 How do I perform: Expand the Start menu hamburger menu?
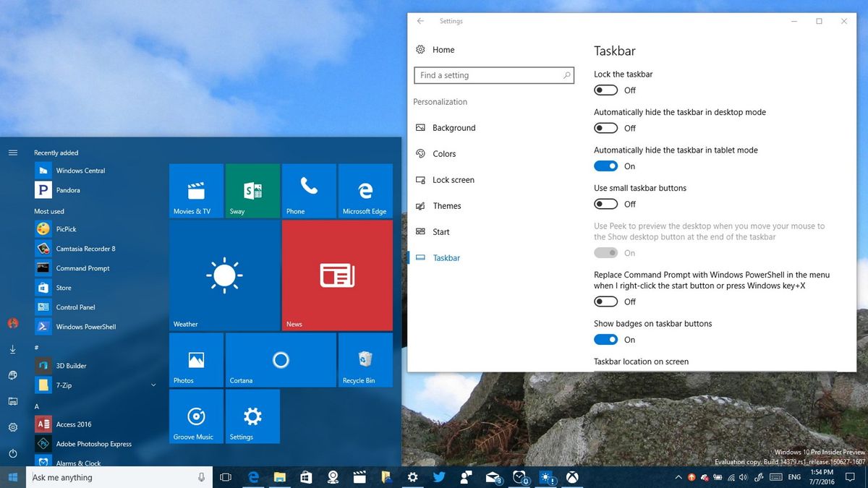(13, 153)
